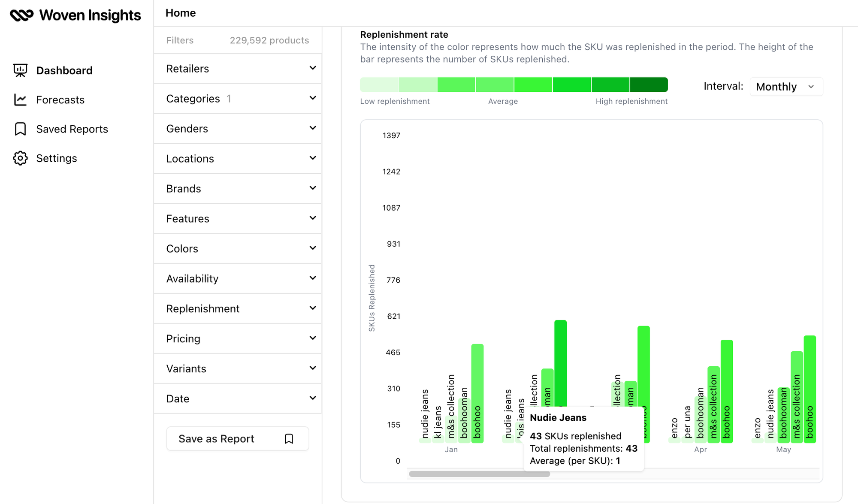Click the April boohoo bar
Screen dimensions: 858x504
click(x=727, y=391)
